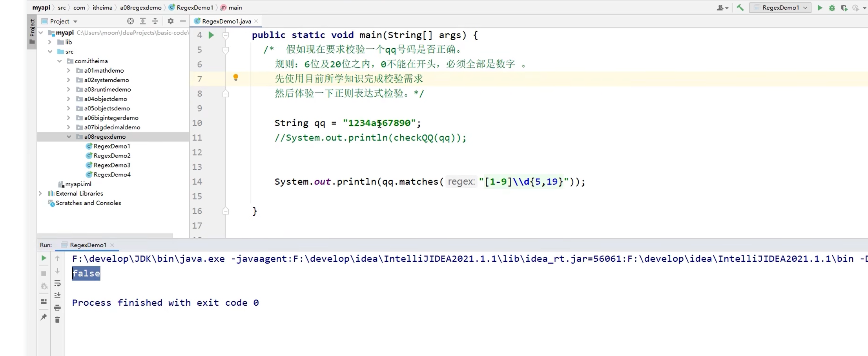
Task: Open Project panel settings gear
Action: point(170,21)
